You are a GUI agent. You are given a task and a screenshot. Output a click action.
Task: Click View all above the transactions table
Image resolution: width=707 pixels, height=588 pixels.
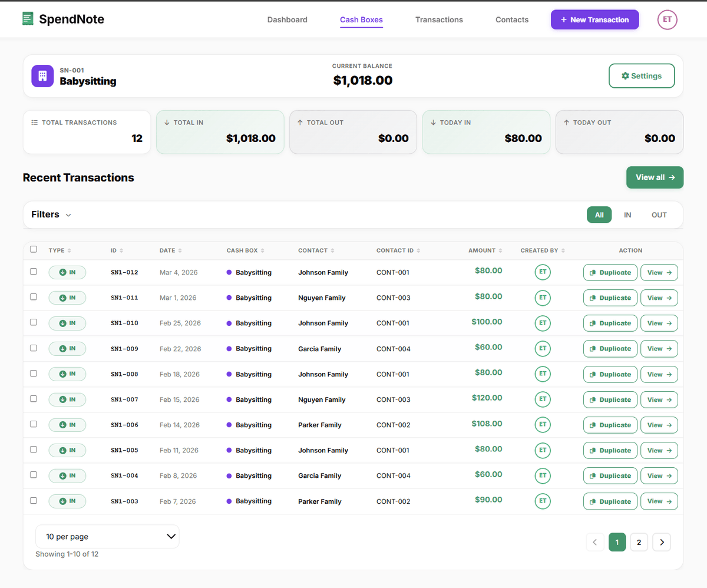pos(655,177)
